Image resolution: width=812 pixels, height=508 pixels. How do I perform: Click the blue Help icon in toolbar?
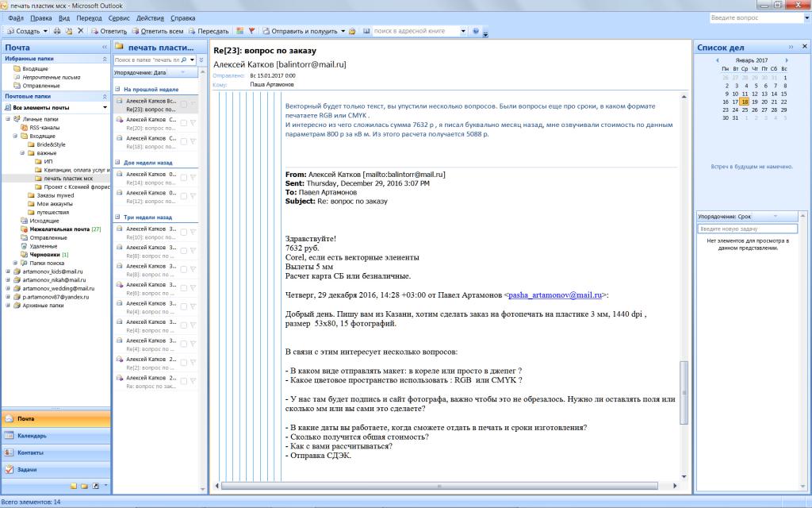click(476, 31)
